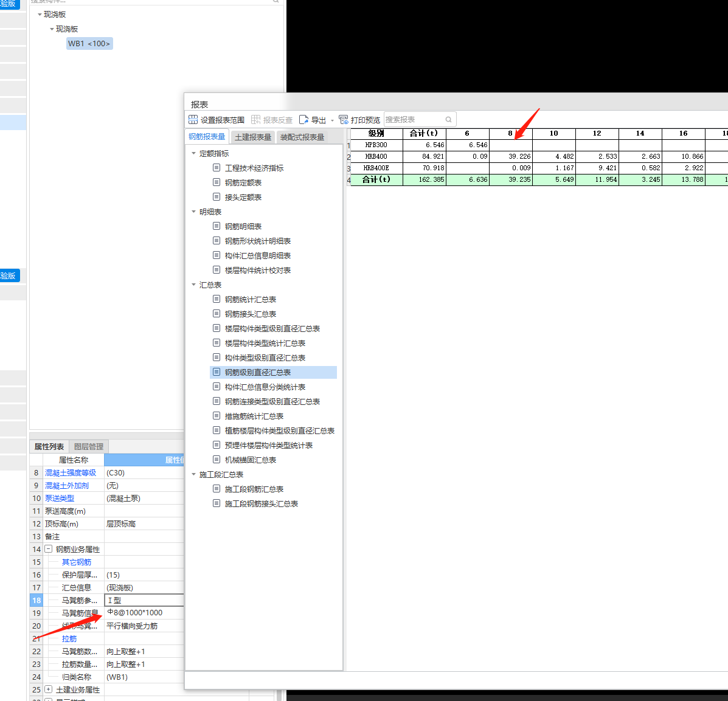Open the 导出 dropdown arrow

coord(333,120)
